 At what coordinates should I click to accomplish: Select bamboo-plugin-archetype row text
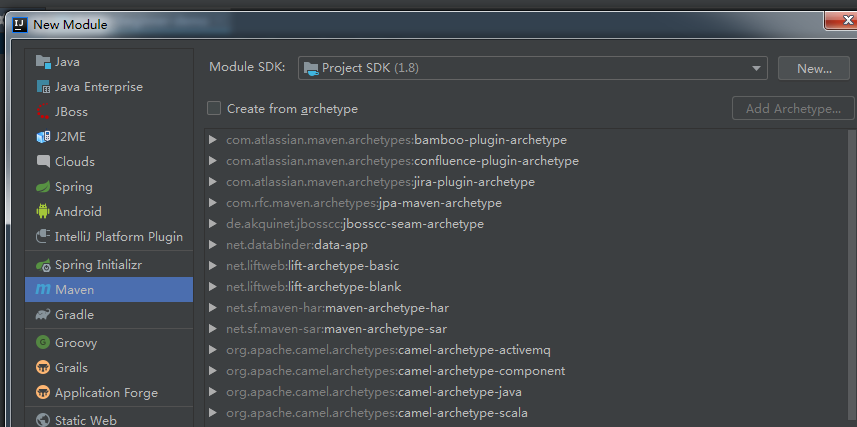pos(396,140)
